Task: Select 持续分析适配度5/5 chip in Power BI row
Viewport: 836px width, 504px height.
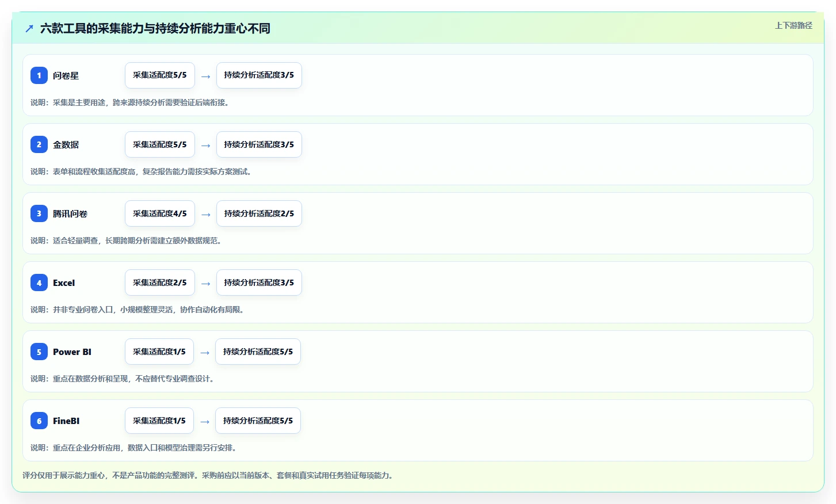Action: 258,352
